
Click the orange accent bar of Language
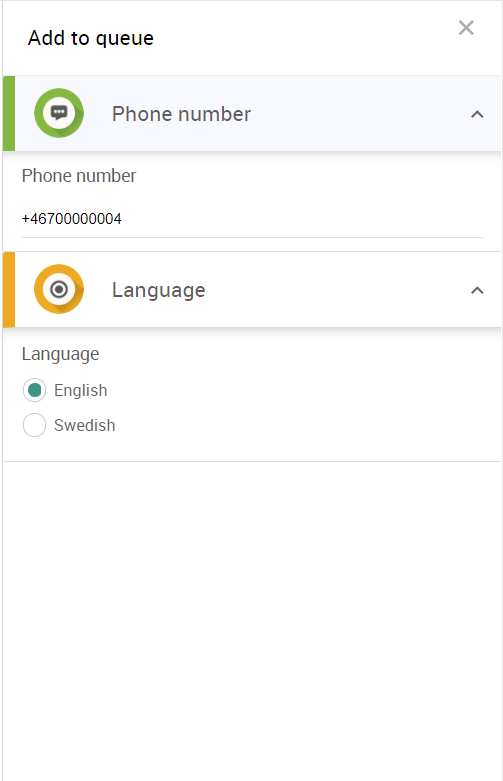tap(9, 289)
